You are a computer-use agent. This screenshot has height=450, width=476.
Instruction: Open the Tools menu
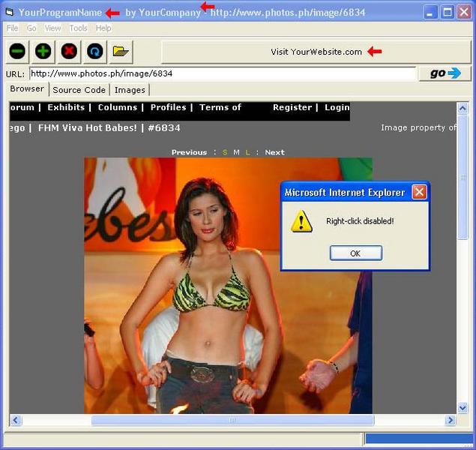click(79, 28)
